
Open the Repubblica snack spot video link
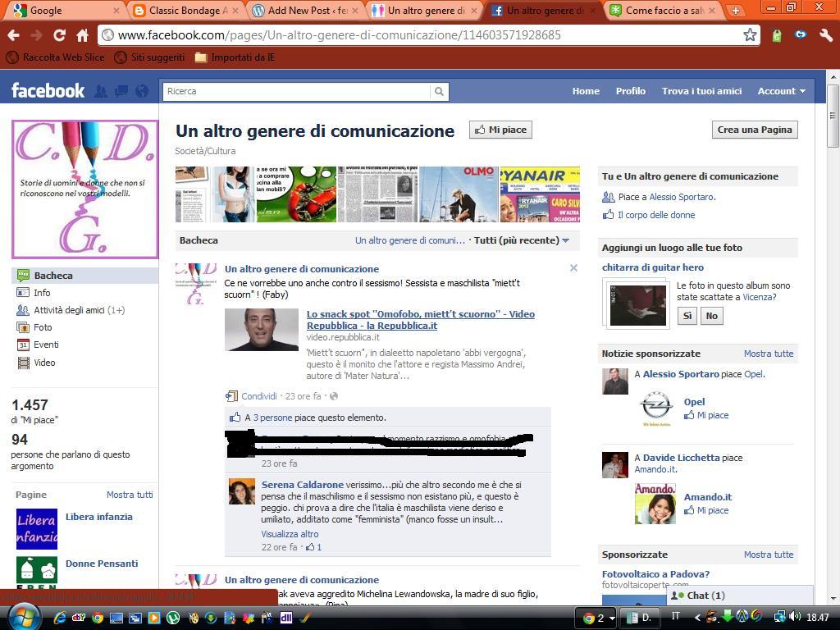420,320
